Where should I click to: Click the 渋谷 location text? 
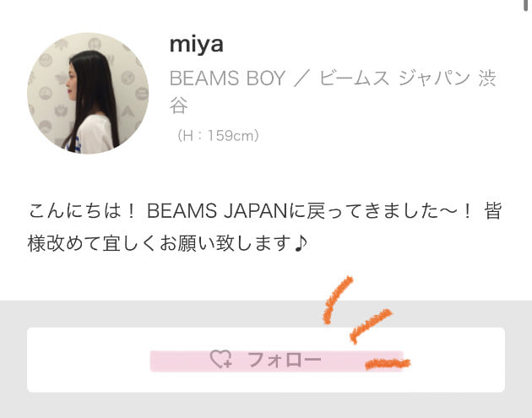pyautogui.click(x=333, y=91)
